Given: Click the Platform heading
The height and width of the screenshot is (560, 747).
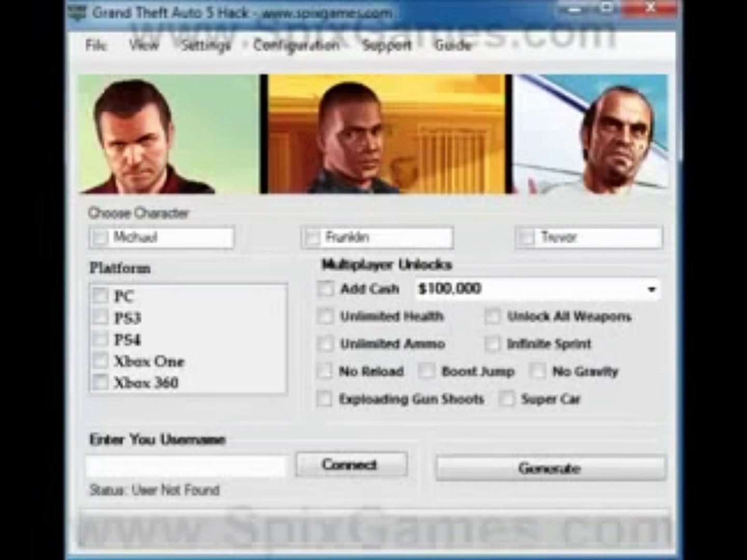Looking at the screenshot, I should pos(120,268).
